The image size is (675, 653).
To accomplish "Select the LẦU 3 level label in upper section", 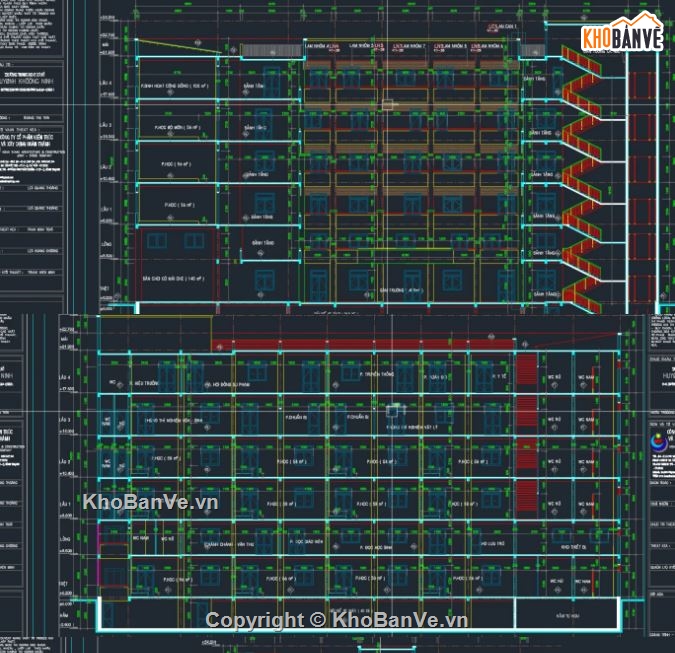I will coord(106,125).
